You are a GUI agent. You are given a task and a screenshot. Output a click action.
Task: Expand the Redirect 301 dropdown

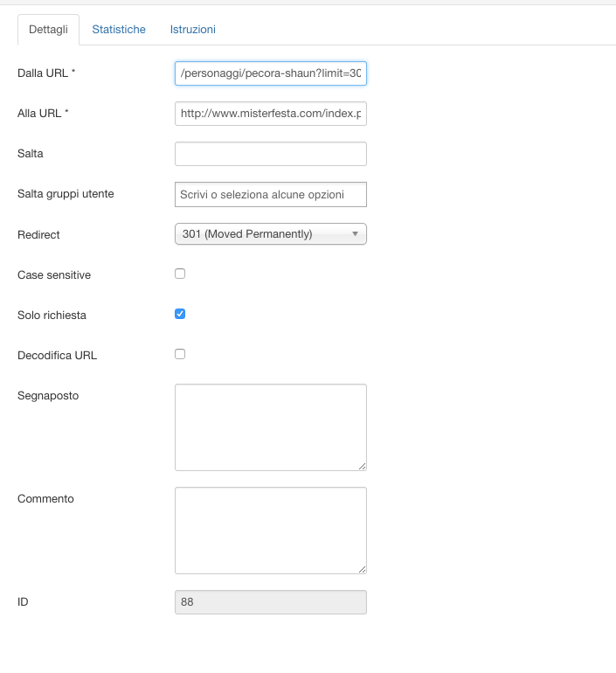click(x=271, y=234)
